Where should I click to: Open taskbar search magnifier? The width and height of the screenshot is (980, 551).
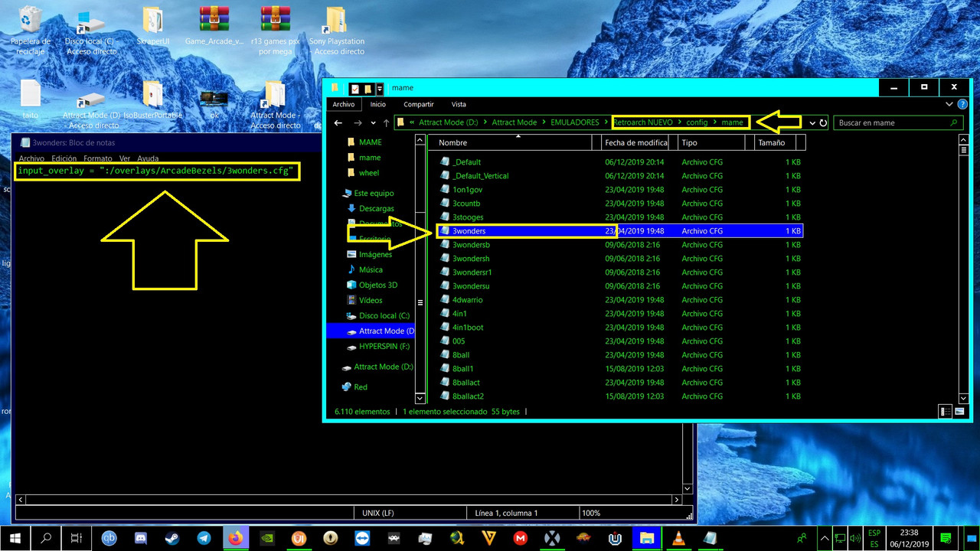(45, 538)
